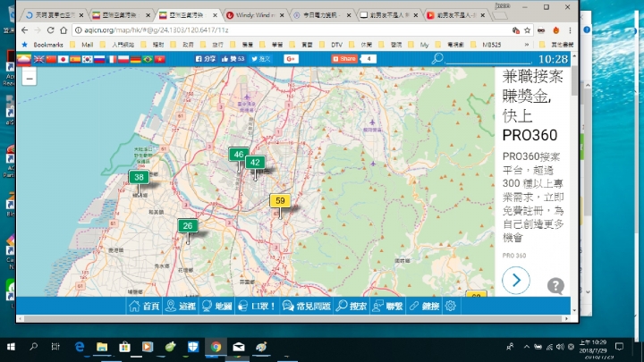Click the gray question mark help icon
The image size is (644, 362).
pos(555,286)
